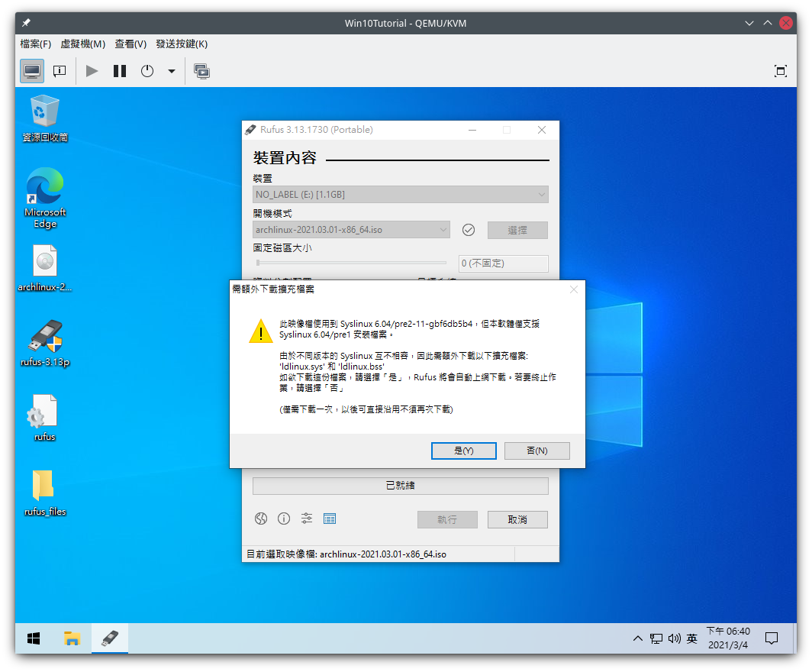This screenshot has width=812, height=672.
Task: Select the Microsoft Edge desktop shortcut
Action: click(x=45, y=198)
